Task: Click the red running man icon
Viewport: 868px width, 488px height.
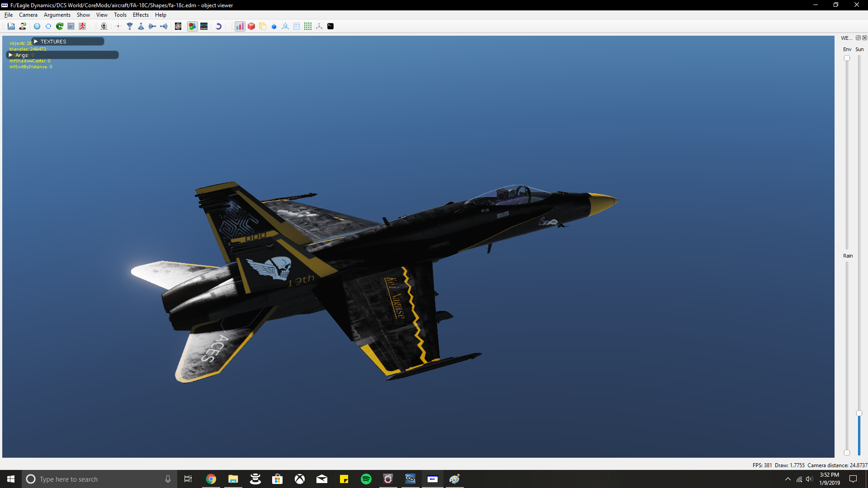Action: tap(82, 26)
